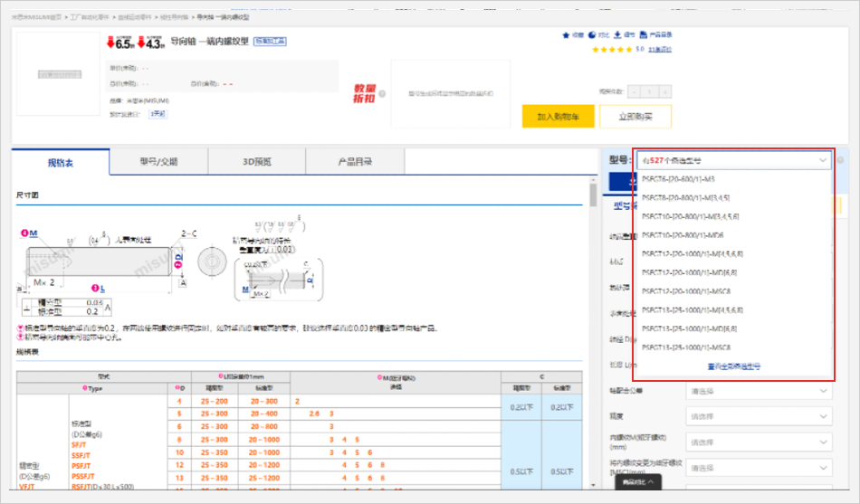Click the 立即购买 button
The height and width of the screenshot is (504, 860).
point(635,117)
